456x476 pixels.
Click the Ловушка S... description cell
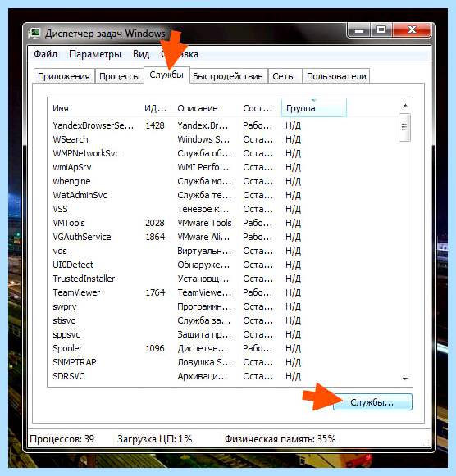click(204, 362)
